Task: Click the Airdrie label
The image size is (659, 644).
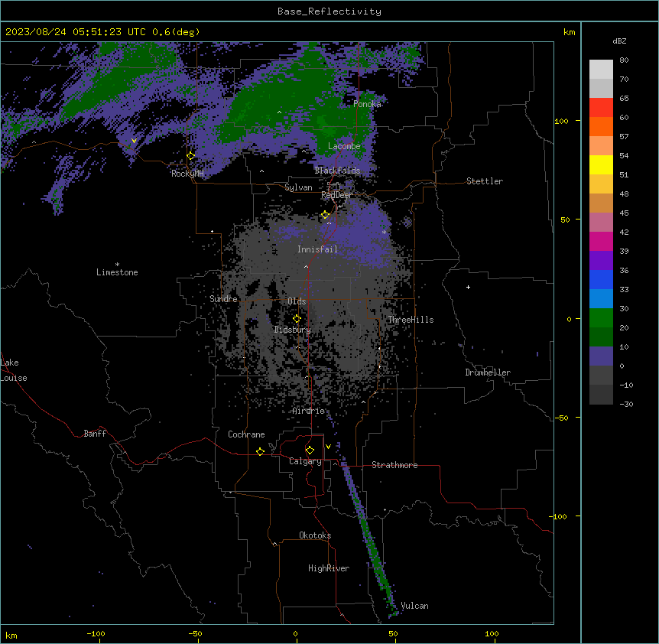Action: pos(309,411)
